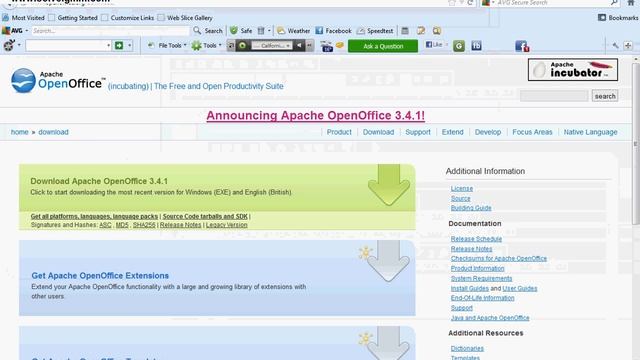Click the green go arrow button
The image size is (640, 360).
119,45
